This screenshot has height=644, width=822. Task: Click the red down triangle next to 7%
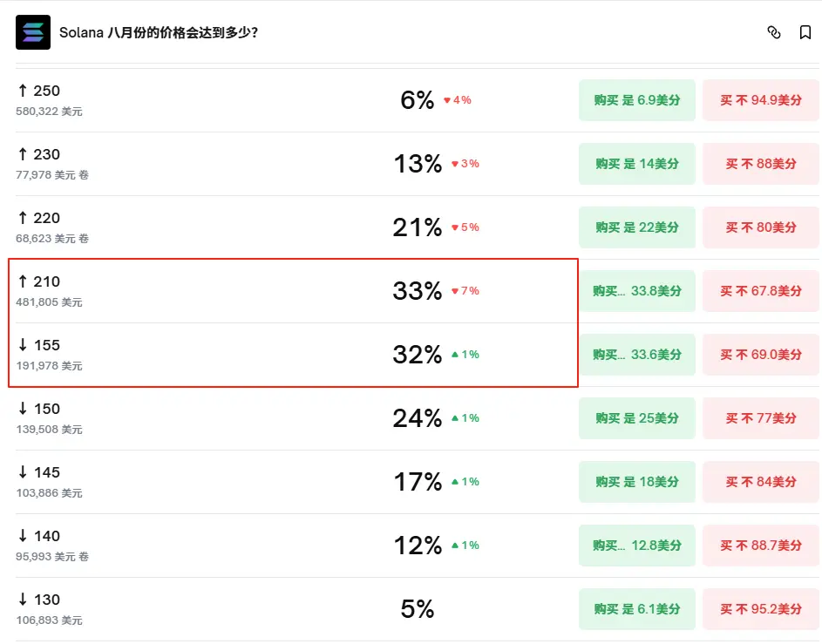click(x=455, y=291)
